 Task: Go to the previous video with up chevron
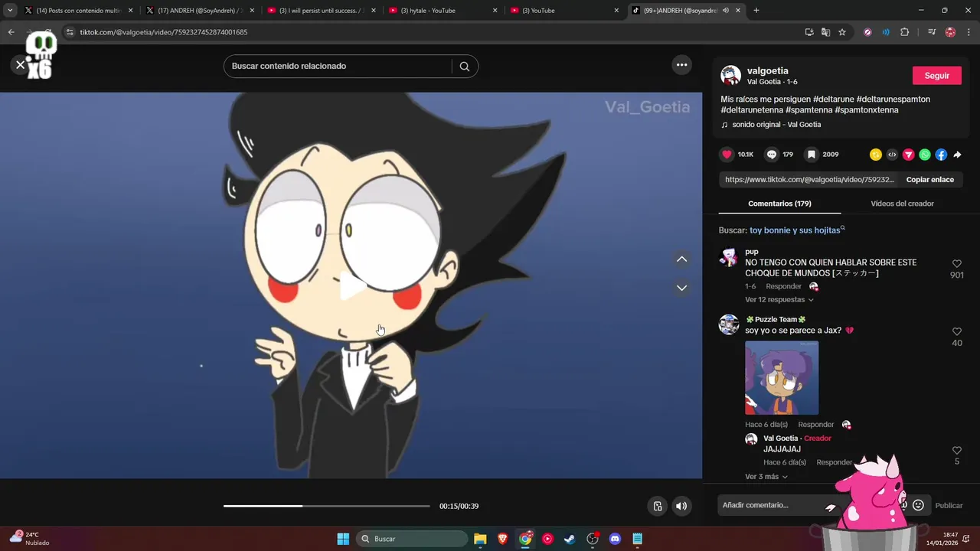point(681,259)
